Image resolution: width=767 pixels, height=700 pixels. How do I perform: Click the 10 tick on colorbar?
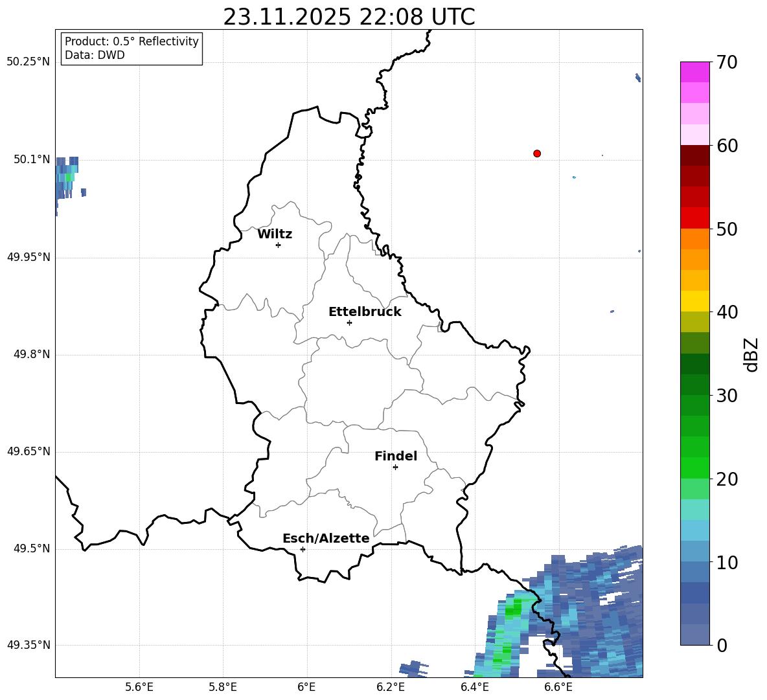click(726, 563)
